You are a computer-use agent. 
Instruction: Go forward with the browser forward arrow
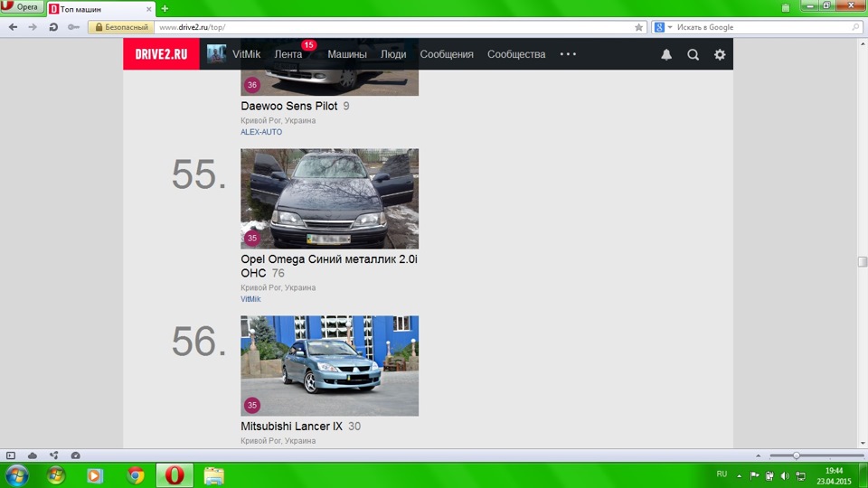pos(33,27)
